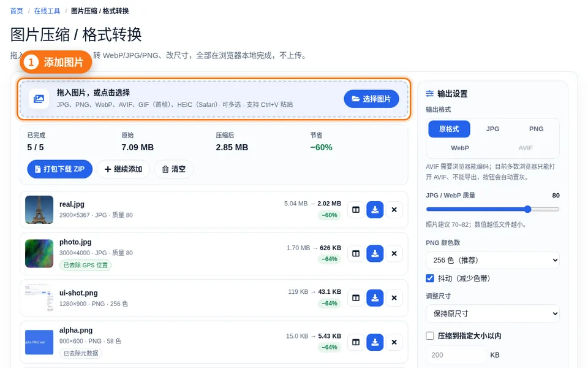Enable 压缩到指定大小以内 checkbox
This screenshot has width=588, height=368.
[x=430, y=335]
